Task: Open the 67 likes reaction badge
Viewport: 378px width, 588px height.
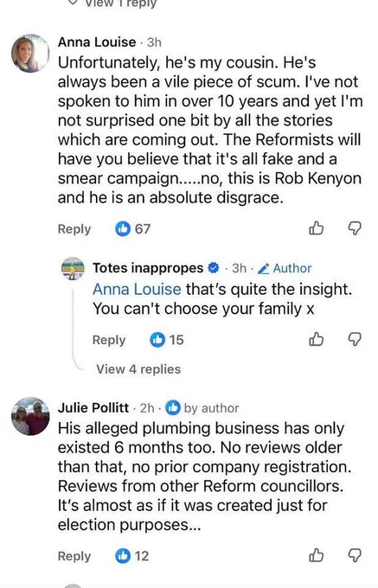Action: point(132,228)
